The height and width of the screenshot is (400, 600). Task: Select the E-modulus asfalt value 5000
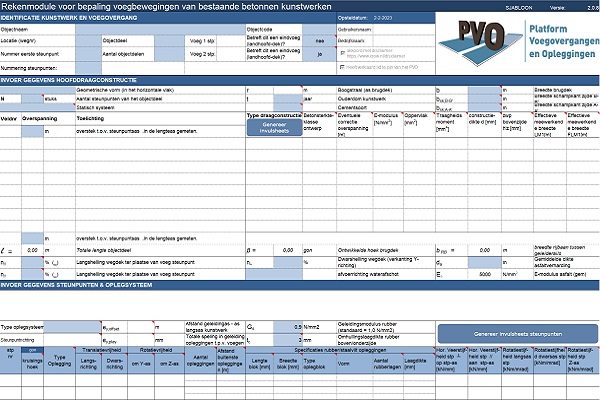click(x=484, y=274)
